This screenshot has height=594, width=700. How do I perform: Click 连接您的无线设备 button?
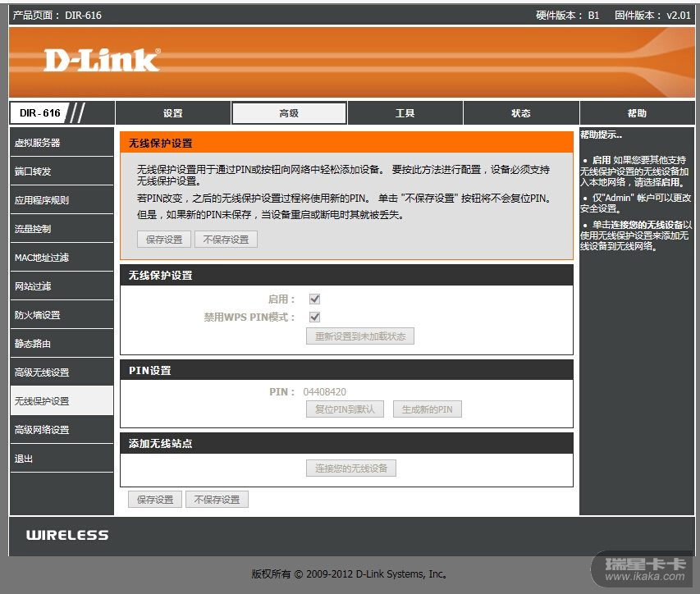[351, 468]
